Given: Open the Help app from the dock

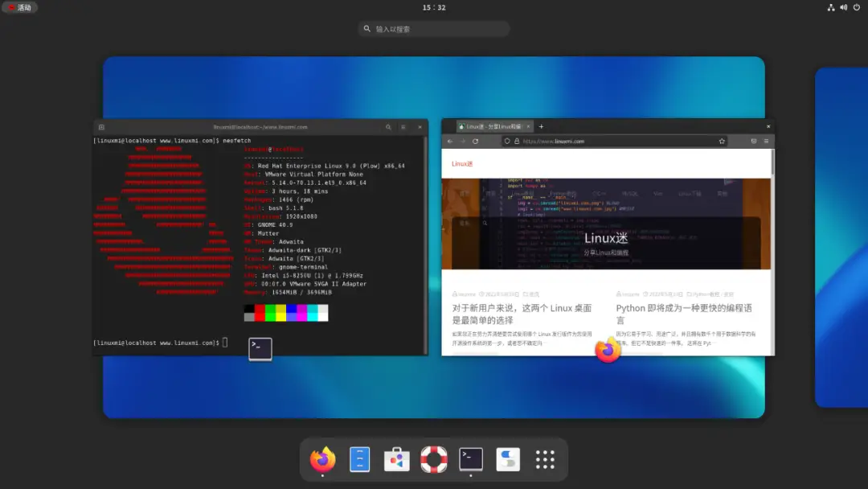Looking at the screenshot, I should click(433, 459).
